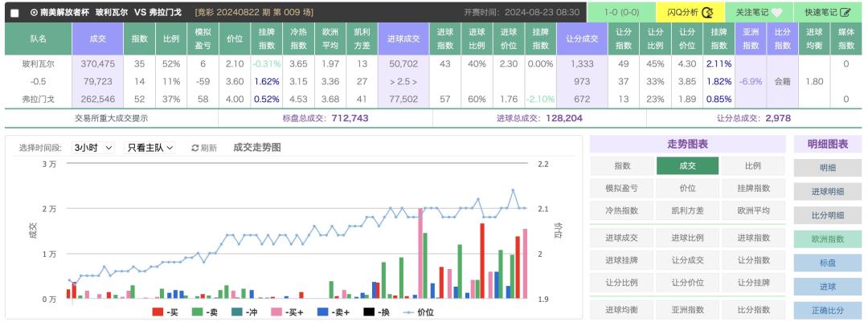Select the 指数 trend chart tab
868x322 pixels.
(622, 166)
